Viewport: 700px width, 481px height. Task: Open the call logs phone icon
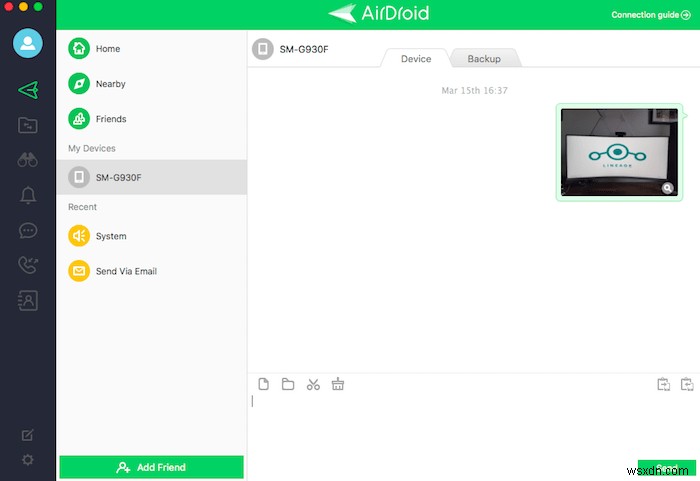(x=28, y=265)
